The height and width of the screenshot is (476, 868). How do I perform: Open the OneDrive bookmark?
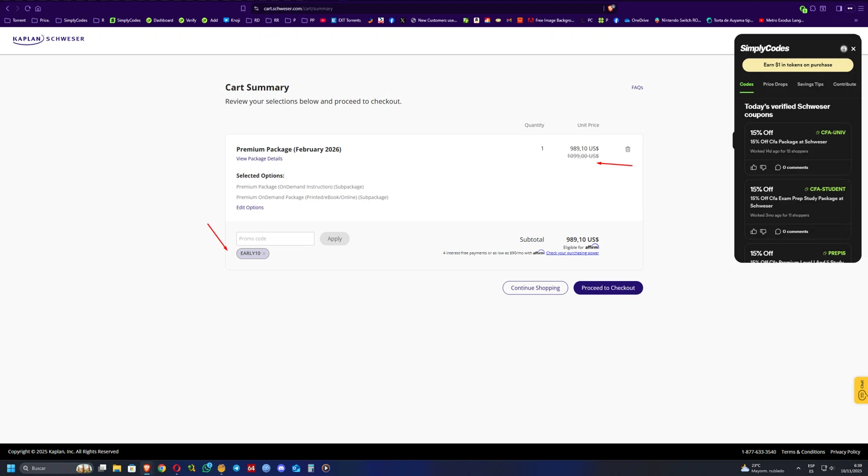(636, 20)
